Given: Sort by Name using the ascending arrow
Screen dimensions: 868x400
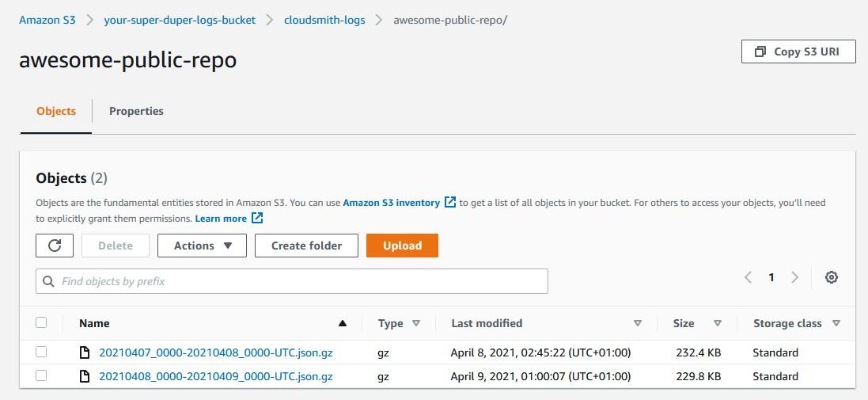Looking at the screenshot, I should coord(343,323).
